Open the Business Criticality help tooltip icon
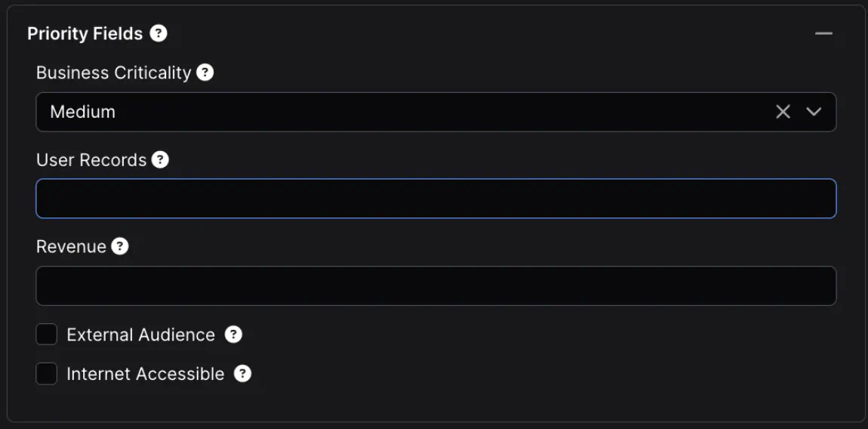Image resolution: width=868 pixels, height=429 pixels. click(x=205, y=73)
